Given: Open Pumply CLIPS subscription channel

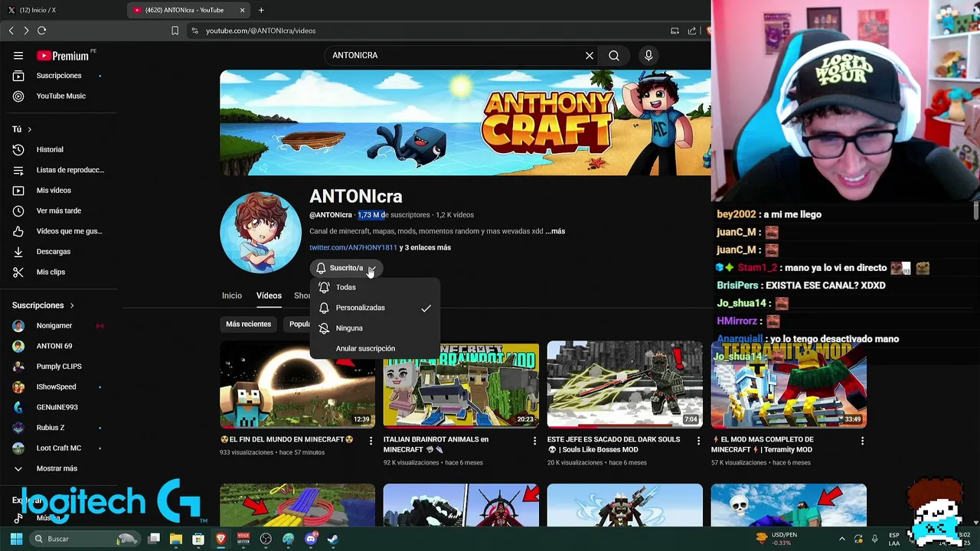Looking at the screenshot, I should [58, 367].
